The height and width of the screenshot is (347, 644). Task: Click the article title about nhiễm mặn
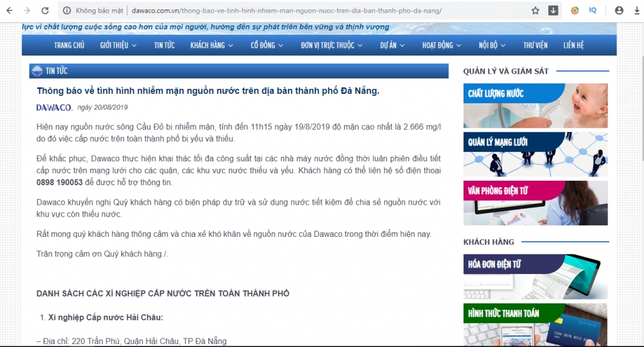208,91
